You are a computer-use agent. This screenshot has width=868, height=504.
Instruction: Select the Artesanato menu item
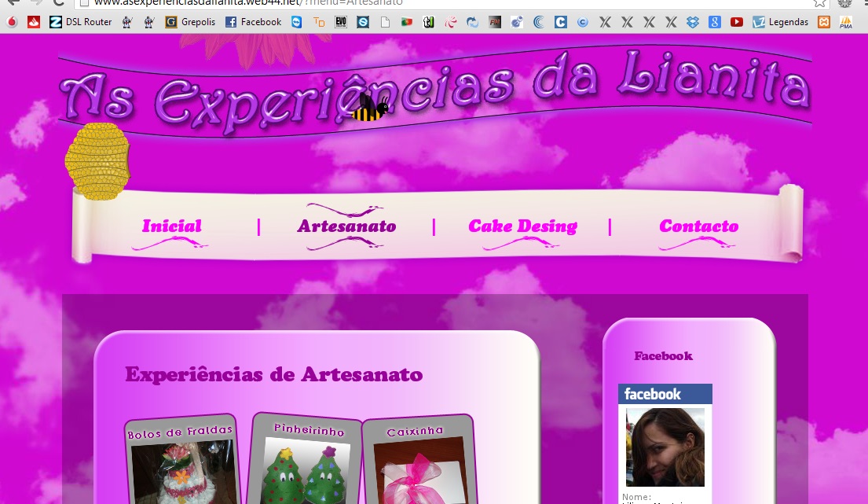pos(346,226)
